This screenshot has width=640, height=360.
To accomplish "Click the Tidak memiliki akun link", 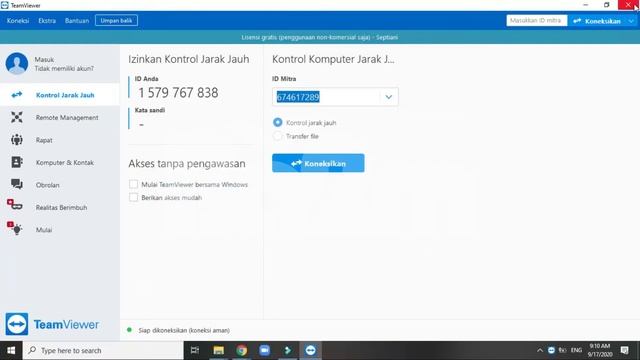I will click(x=64, y=69).
